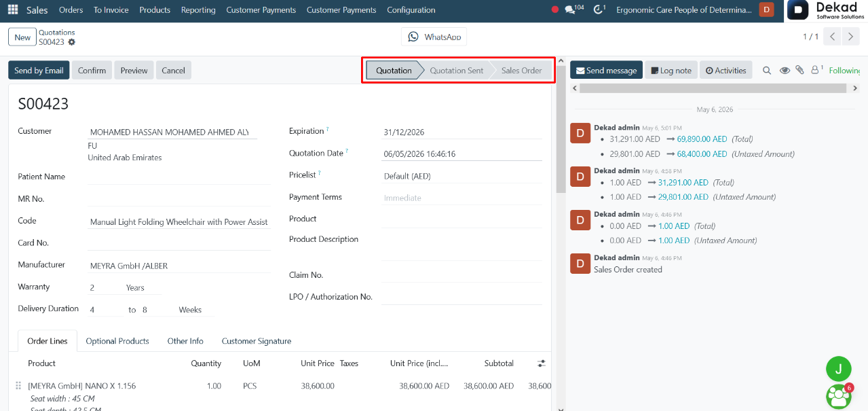
Task: Open the Pricelist dropdown Default (AED)
Action: pos(462,176)
